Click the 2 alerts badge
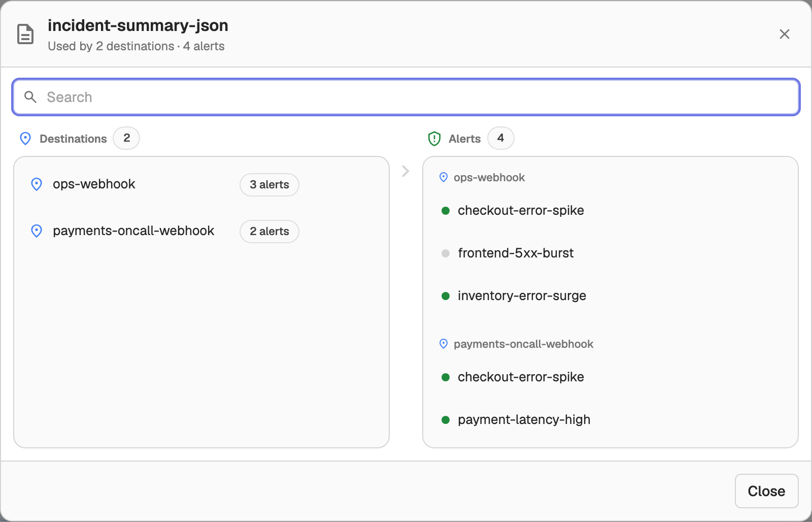 (269, 232)
